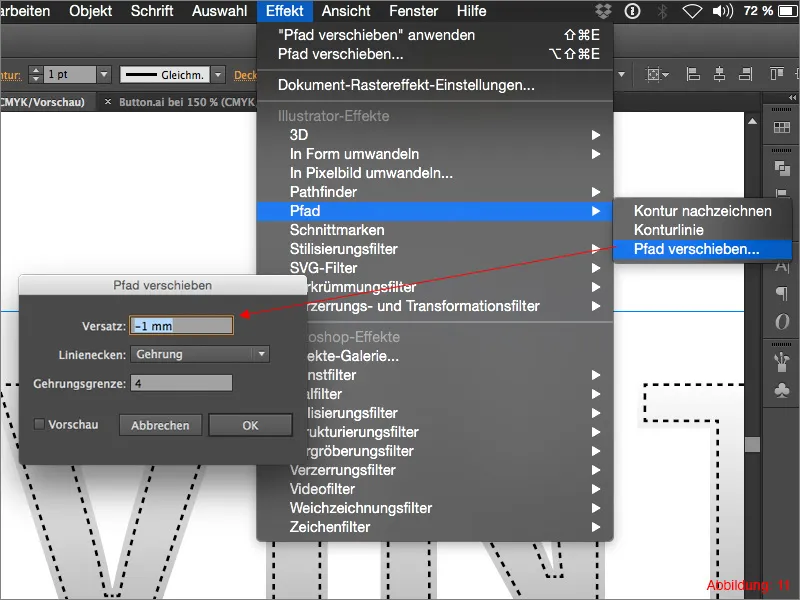The height and width of the screenshot is (600, 800).
Task: Open the Linienecken Gehrung dropdown
Action: pos(200,354)
